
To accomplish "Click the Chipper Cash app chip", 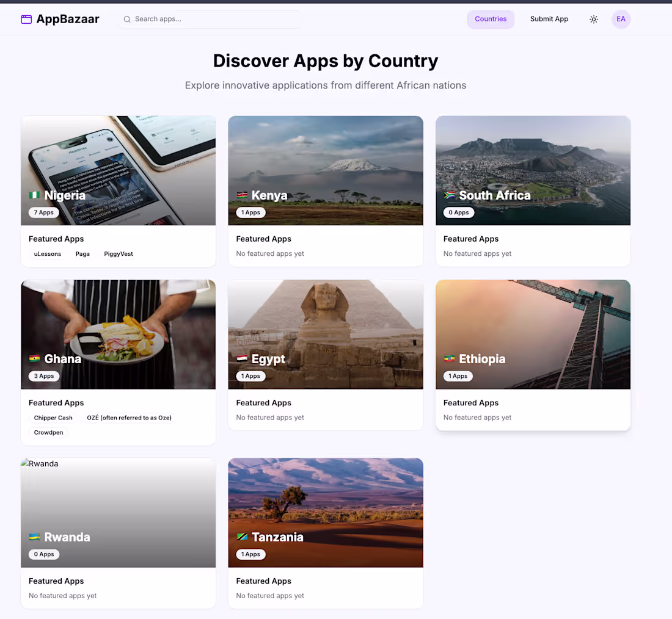I will click(53, 418).
